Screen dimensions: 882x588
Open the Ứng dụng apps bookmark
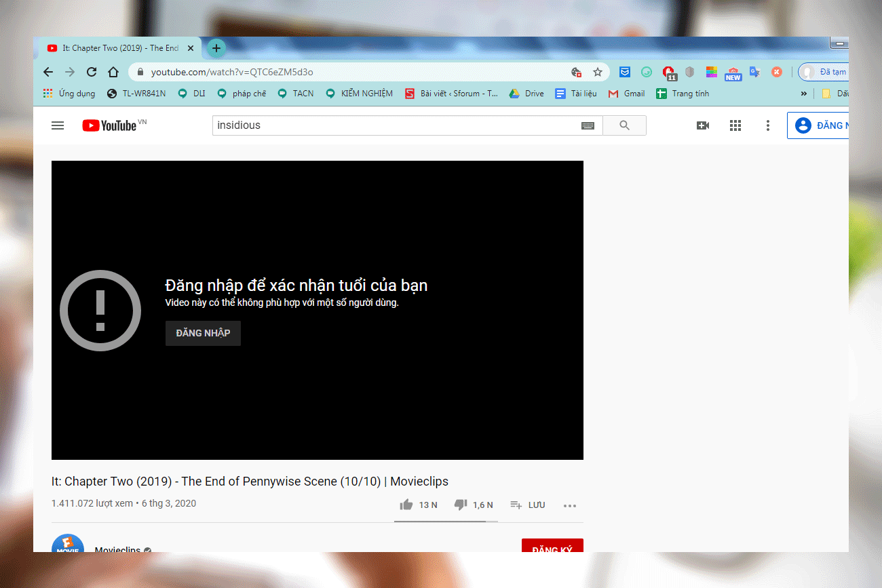point(69,94)
